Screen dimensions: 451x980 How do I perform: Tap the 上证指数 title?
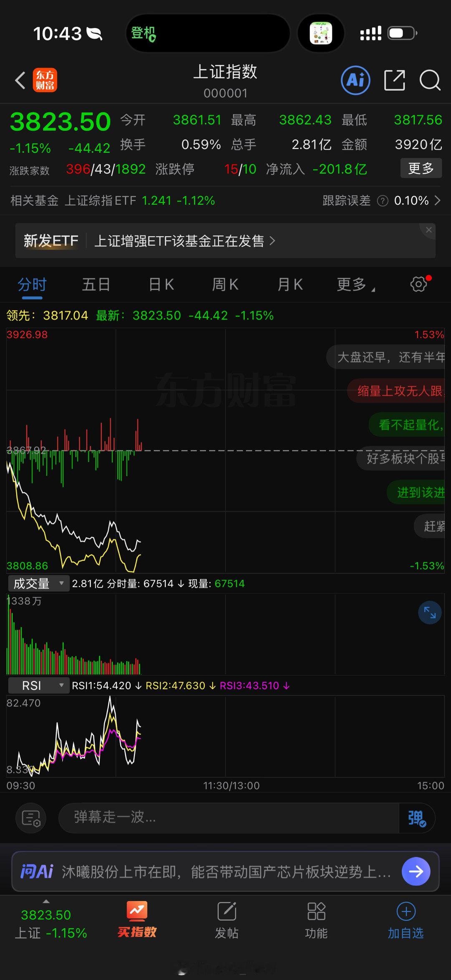(225, 72)
